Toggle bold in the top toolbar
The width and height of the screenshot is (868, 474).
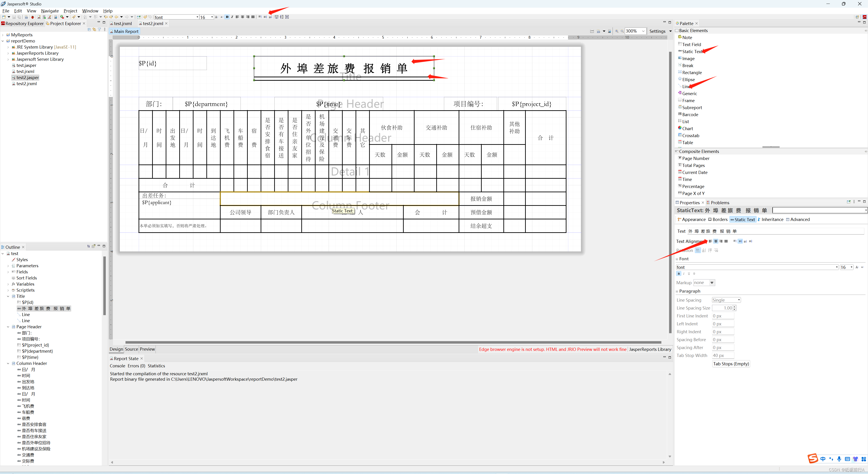227,17
